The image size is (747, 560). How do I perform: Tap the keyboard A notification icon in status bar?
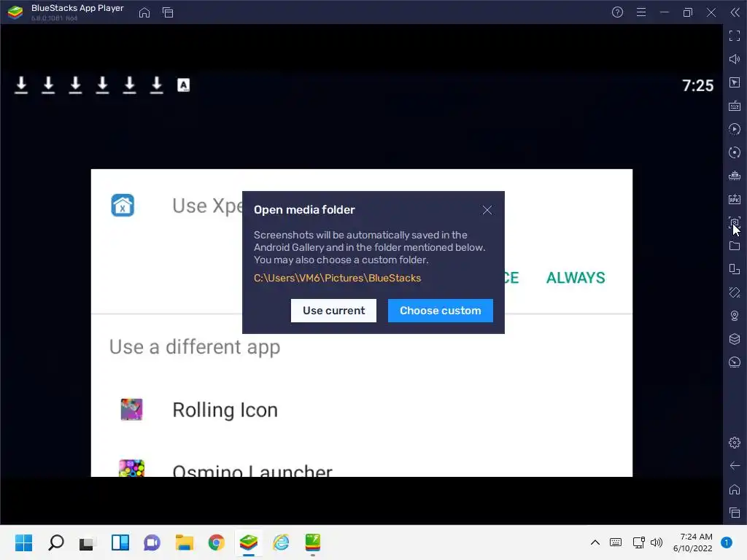(183, 85)
